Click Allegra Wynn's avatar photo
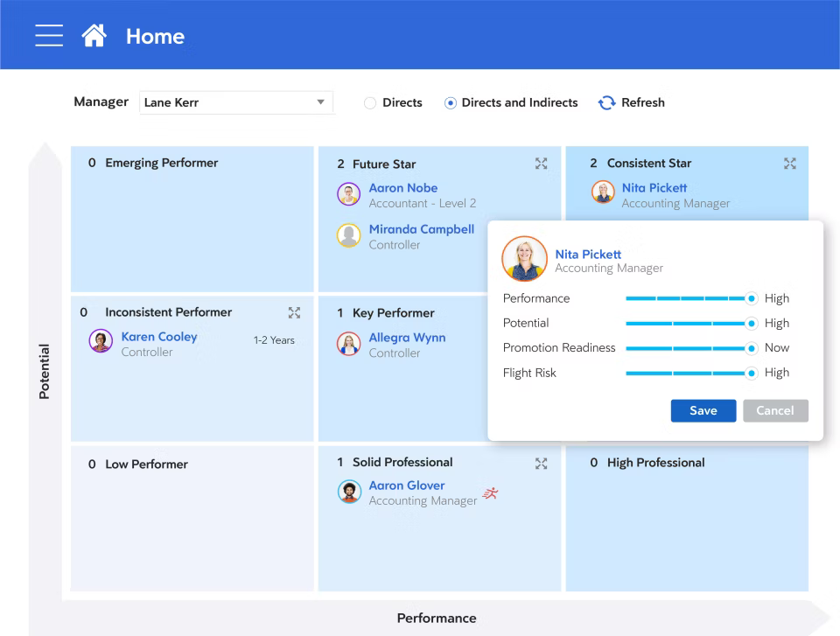Viewport: 840px width, 636px height. [349, 344]
